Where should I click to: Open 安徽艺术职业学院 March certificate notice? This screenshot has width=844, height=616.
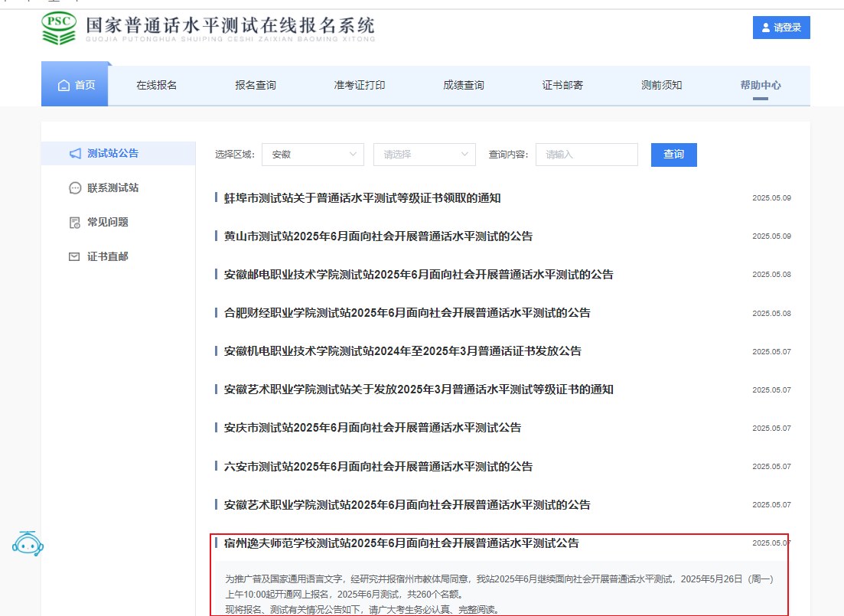[x=419, y=389]
